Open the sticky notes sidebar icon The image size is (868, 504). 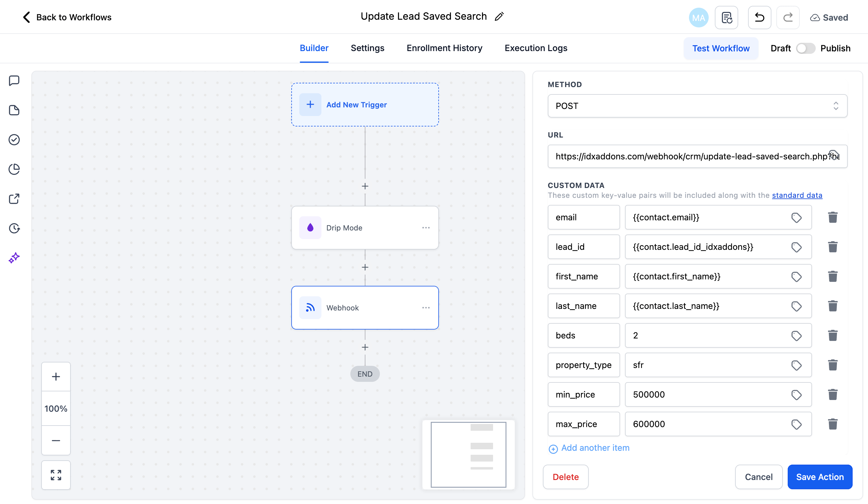[14, 110]
